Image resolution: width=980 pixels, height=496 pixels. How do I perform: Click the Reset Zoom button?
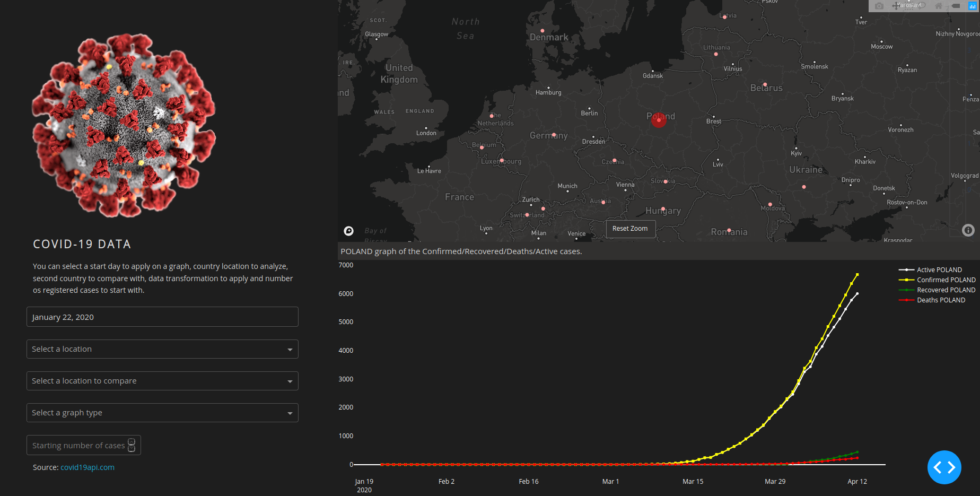630,229
